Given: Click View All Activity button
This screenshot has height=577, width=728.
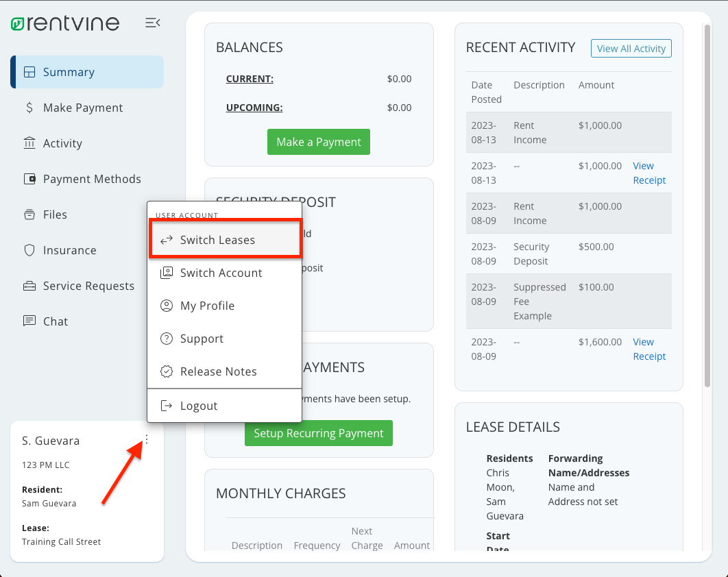Looking at the screenshot, I should [x=631, y=49].
